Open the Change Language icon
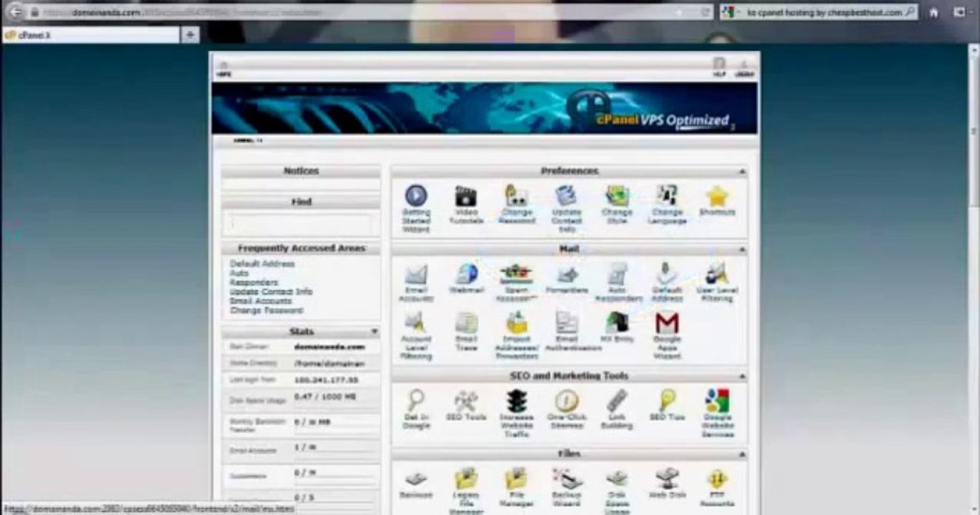The width and height of the screenshot is (980, 515). 667,195
